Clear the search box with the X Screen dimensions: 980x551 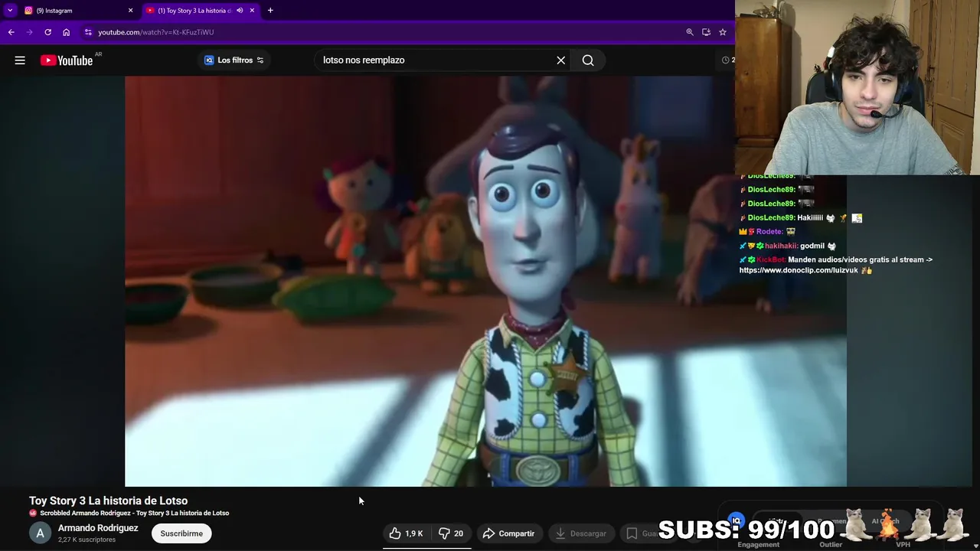click(x=561, y=60)
